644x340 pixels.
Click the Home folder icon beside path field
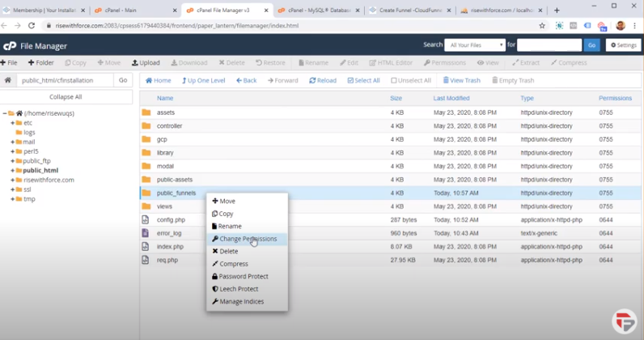pyautogui.click(x=8, y=80)
